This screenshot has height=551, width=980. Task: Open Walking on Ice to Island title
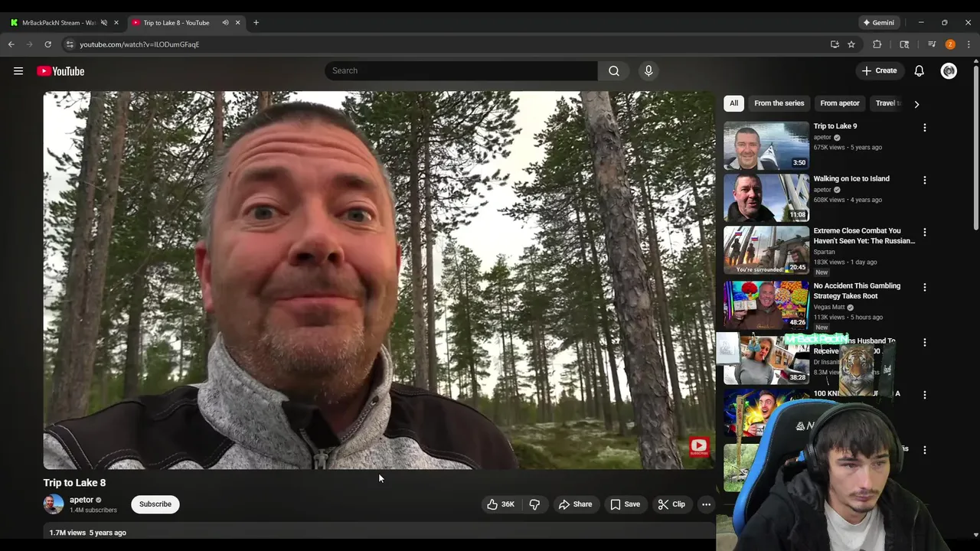click(x=851, y=179)
